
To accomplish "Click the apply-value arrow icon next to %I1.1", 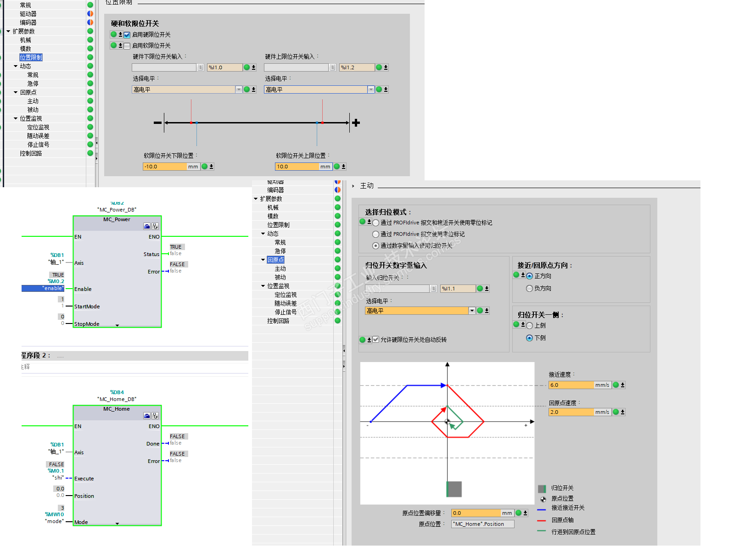I will tap(487, 289).
